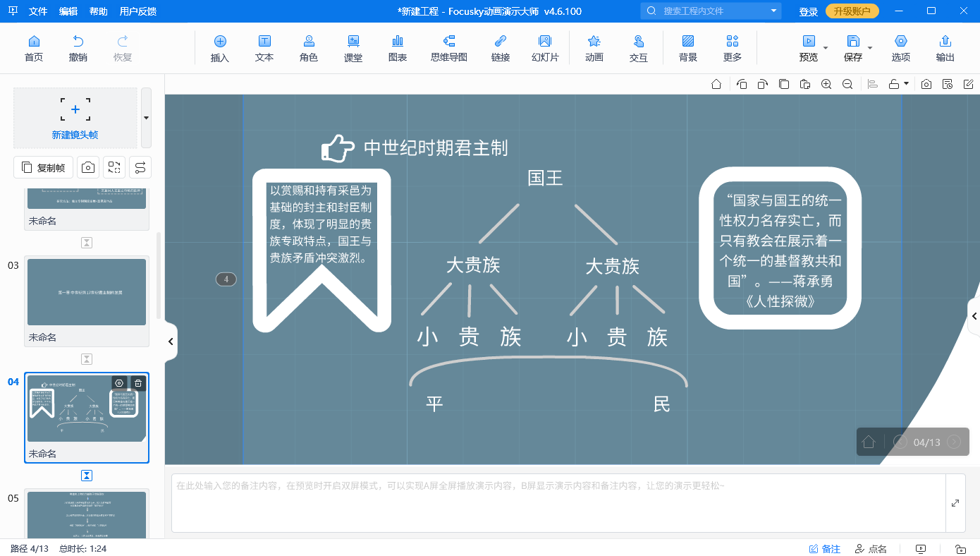Screen dimensions: 980x556
Task: Click the 复制帧 copy frame button
Action: pyautogui.click(x=44, y=167)
